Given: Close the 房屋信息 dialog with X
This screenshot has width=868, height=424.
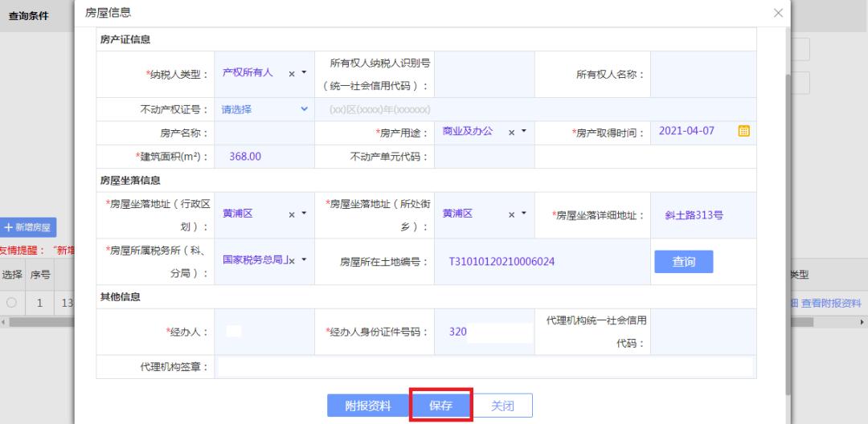Looking at the screenshot, I should point(777,13).
